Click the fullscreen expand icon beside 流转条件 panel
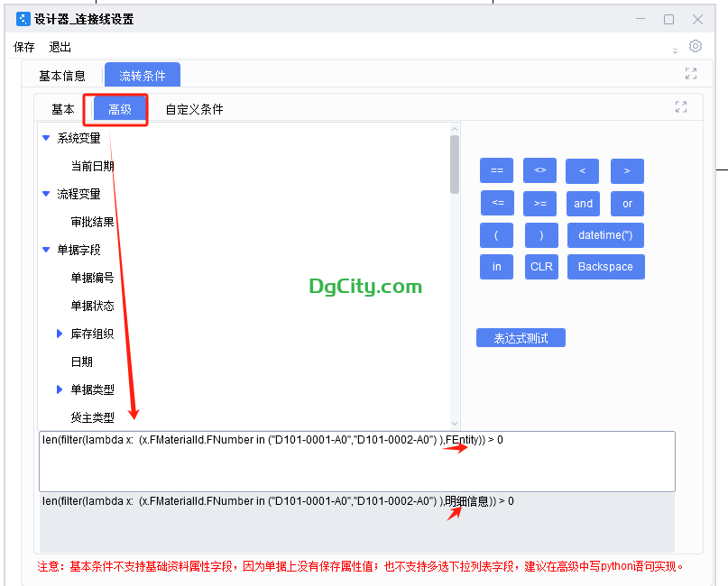This screenshot has width=728, height=586. click(691, 73)
